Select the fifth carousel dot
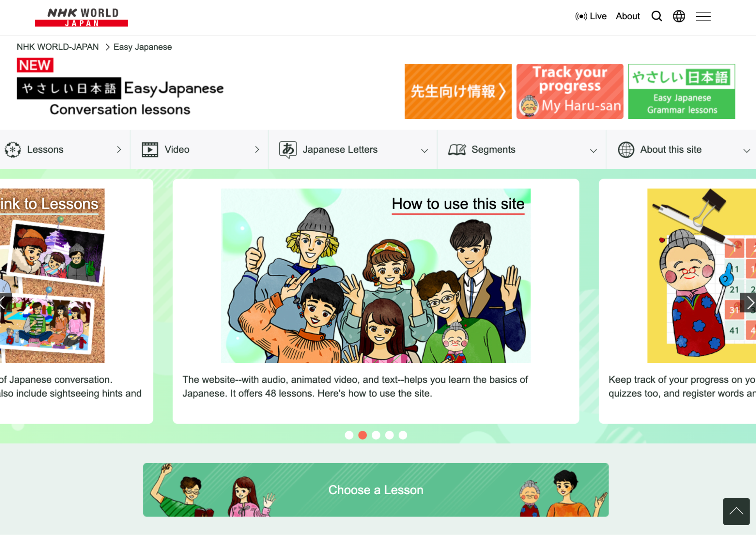The height and width of the screenshot is (535, 756). click(403, 435)
